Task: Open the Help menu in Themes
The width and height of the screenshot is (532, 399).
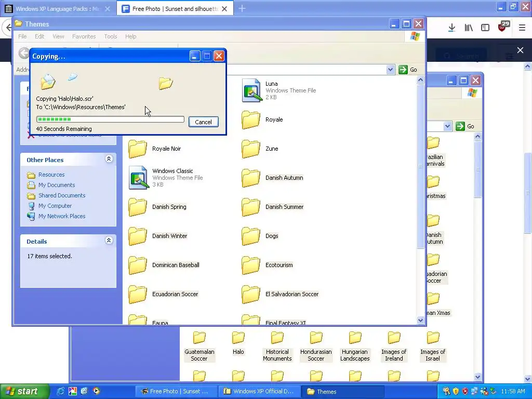Action: click(x=130, y=36)
